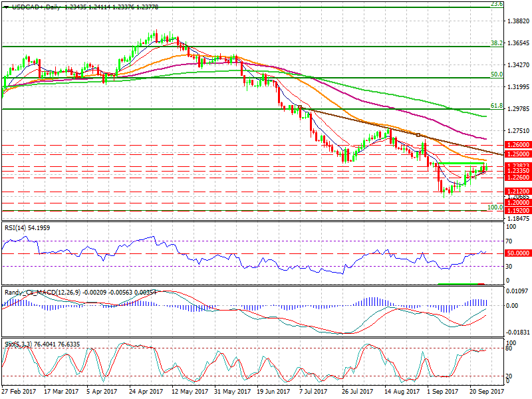
Task: Click the 100.0 Fibonacci level label
Action: pyautogui.click(x=494, y=207)
